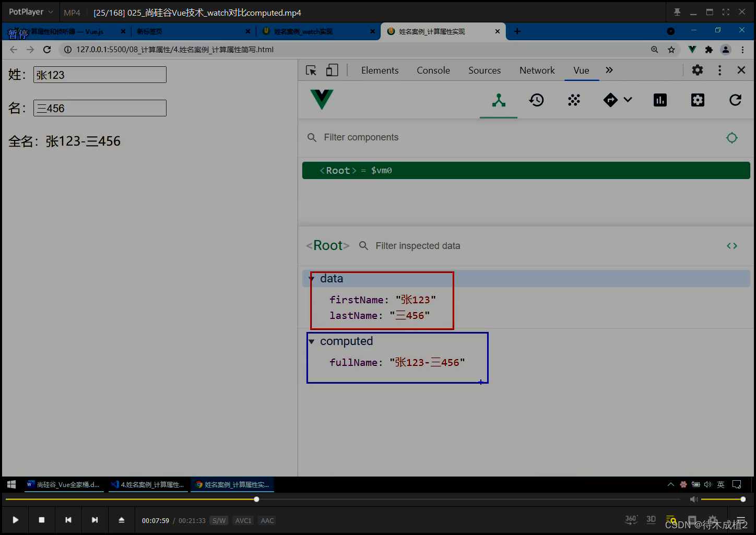Open the DevTools three-dot customize menu
Image resolution: width=756 pixels, height=535 pixels.
(x=720, y=70)
